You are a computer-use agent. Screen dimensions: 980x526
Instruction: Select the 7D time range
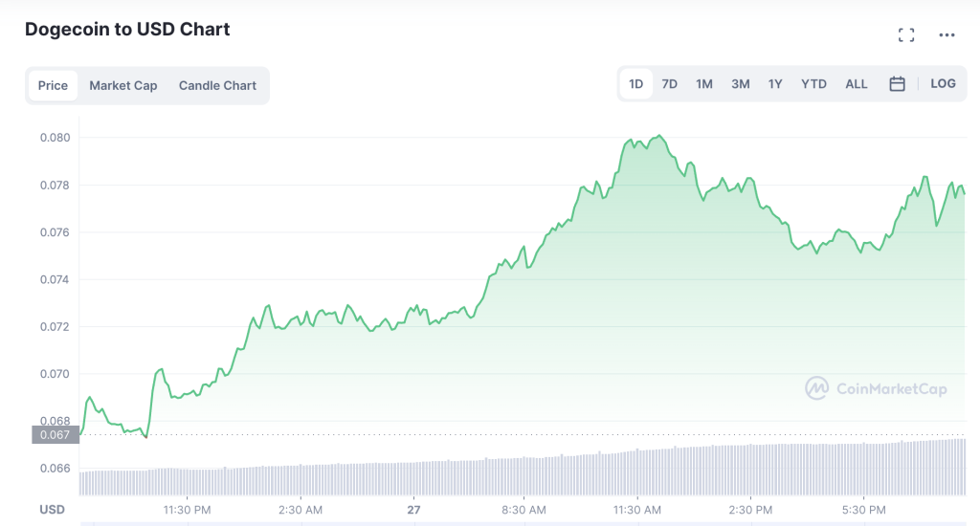(x=669, y=84)
